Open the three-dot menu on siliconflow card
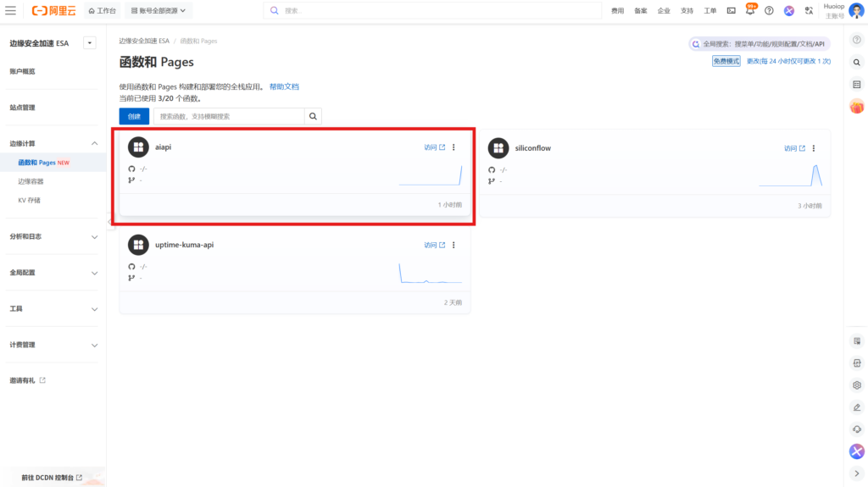The height and width of the screenshot is (487, 868). coord(814,148)
